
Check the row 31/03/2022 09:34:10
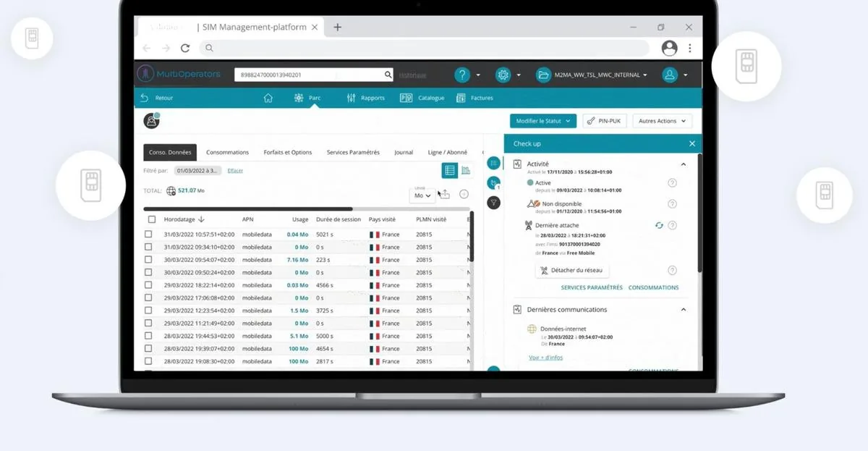click(x=148, y=247)
